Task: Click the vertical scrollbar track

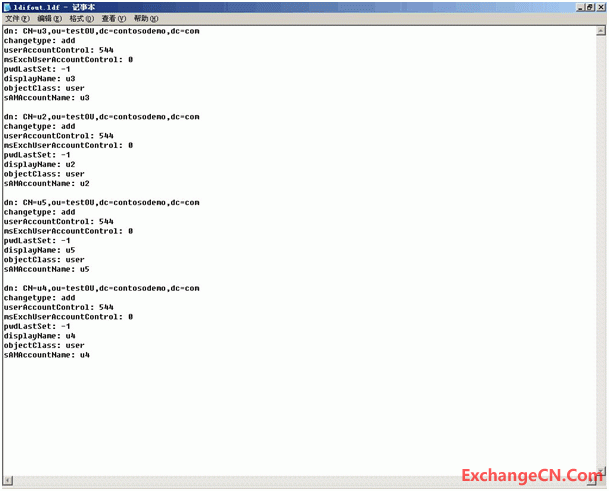Action: pyautogui.click(x=602, y=250)
